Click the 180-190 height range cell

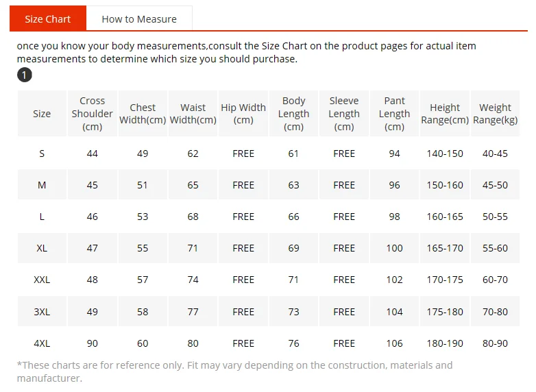click(445, 343)
